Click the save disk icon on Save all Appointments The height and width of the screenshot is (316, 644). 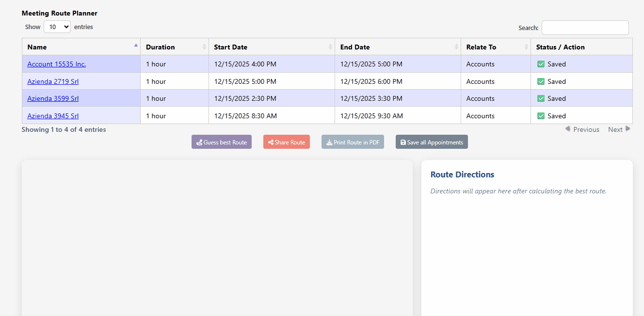click(403, 142)
